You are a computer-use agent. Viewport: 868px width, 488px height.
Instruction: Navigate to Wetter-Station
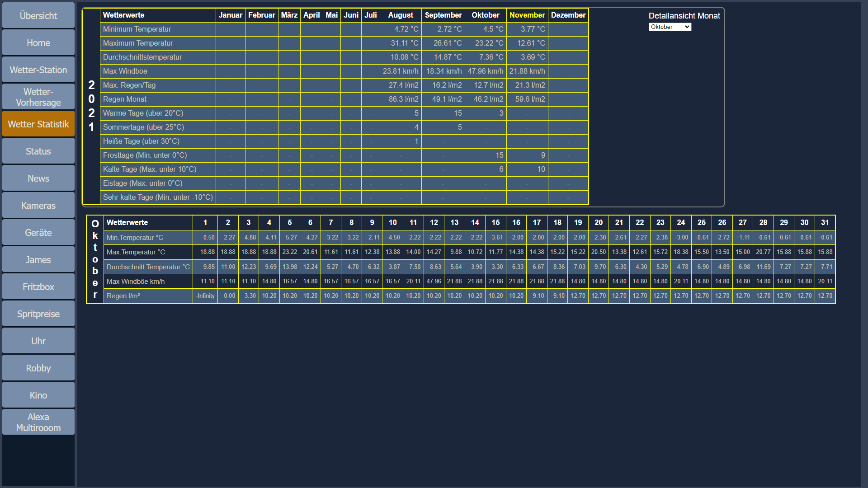click(x=38, y=70)
